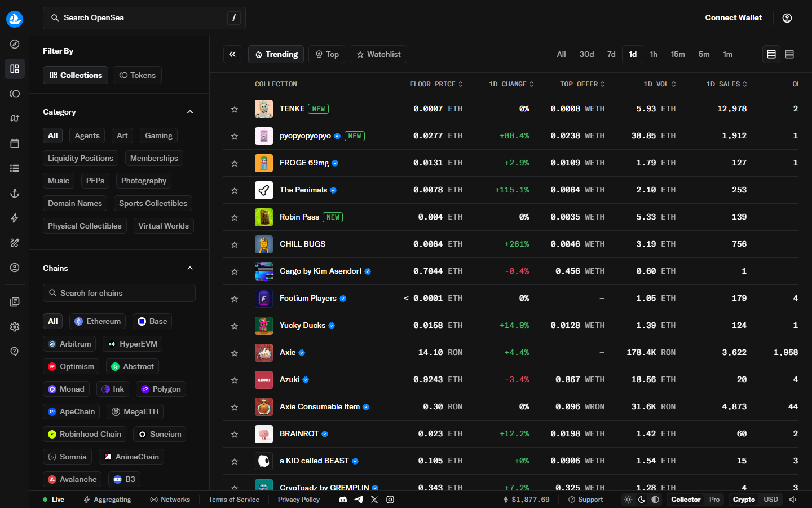Select the system contrast theme icon
812x508 pixels.
click(655, 500)
